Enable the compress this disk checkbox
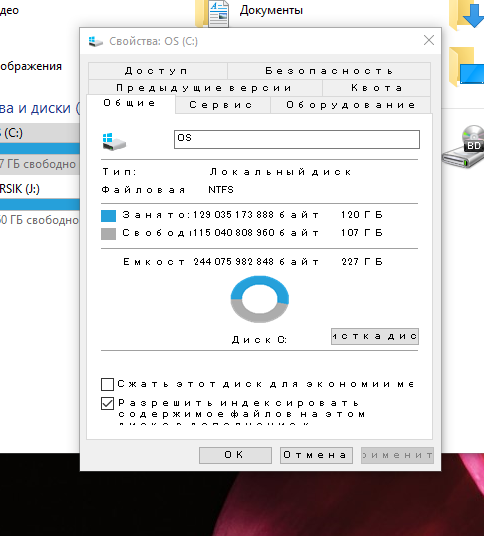This screenshot has height=536, width=484. pos(107,384)
